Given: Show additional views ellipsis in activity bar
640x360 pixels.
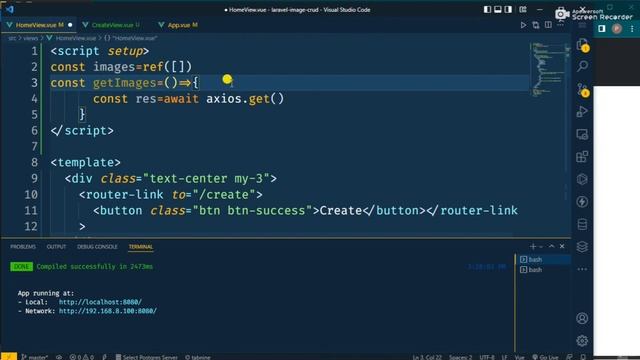Looking at the screenshot, I should point(582,269).
